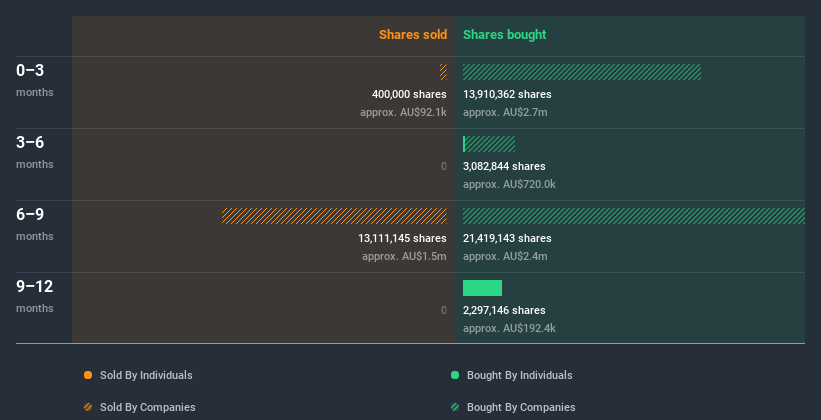The width and height of the screenshot is (821, 420).
Task: Select the Bought By Individuals legend label
Action: pos(519,375)
